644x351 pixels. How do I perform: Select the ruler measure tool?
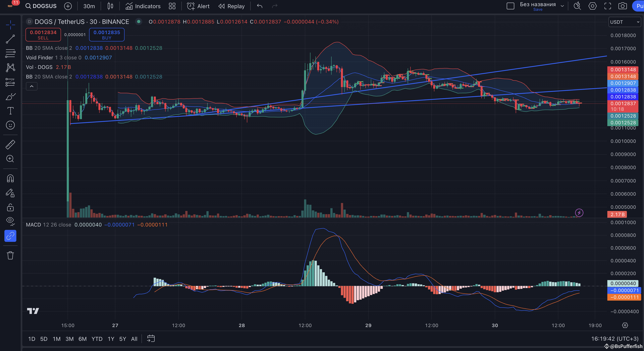10,144
